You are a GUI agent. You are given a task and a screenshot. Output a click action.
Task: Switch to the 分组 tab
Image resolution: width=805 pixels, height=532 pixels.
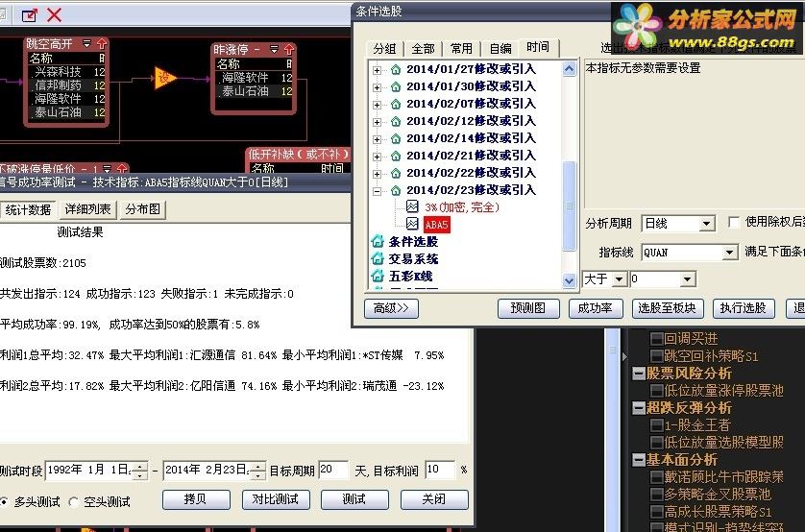(385, 49)
